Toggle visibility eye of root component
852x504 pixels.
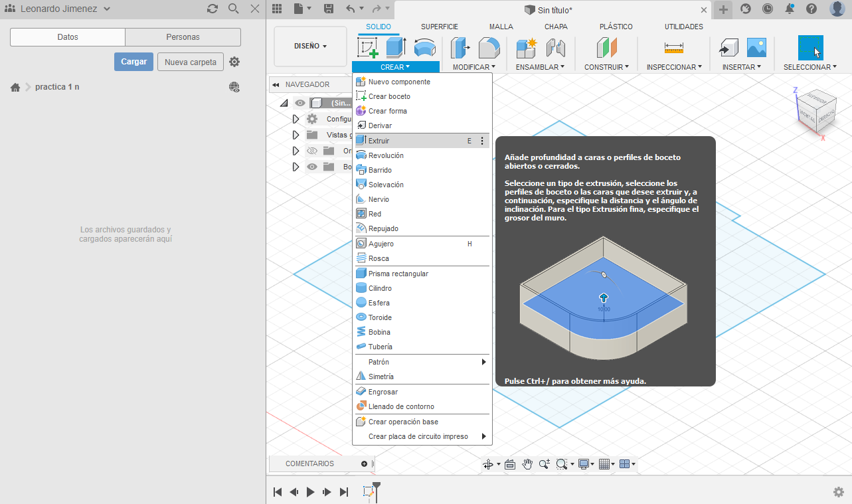click(300, 103)
